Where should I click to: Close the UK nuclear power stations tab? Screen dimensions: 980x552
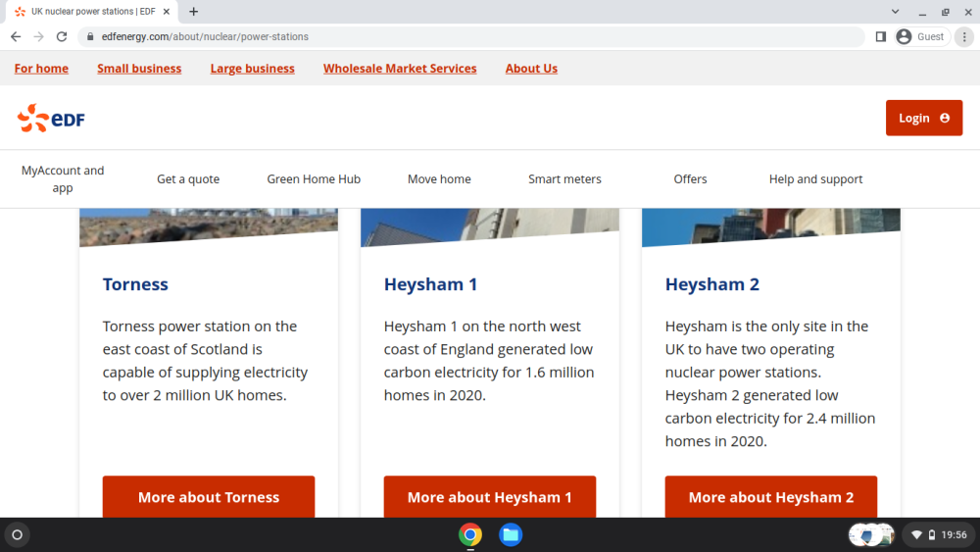[x=167, y=11]
